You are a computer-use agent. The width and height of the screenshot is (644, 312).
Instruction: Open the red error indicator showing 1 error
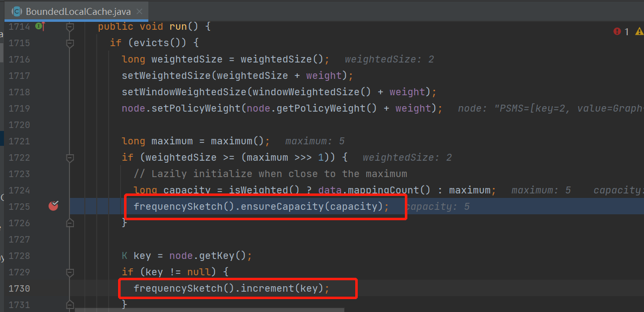pyautogui.click(x=617, y=31)
